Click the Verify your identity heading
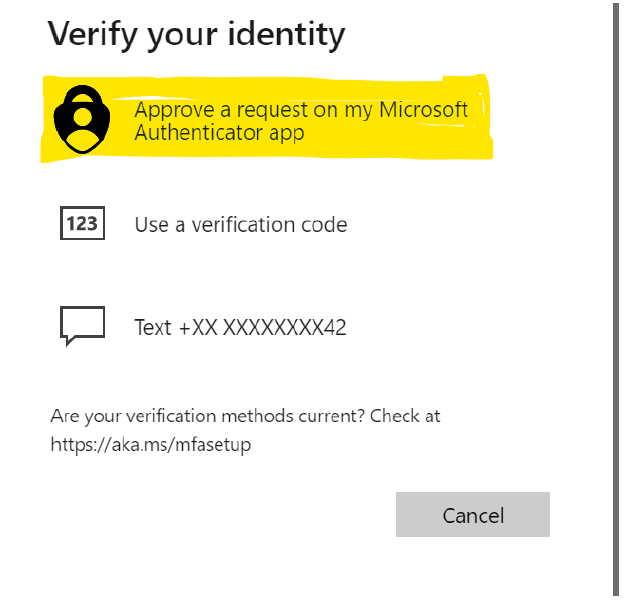The image size is (630, 615). pos(196,34)
